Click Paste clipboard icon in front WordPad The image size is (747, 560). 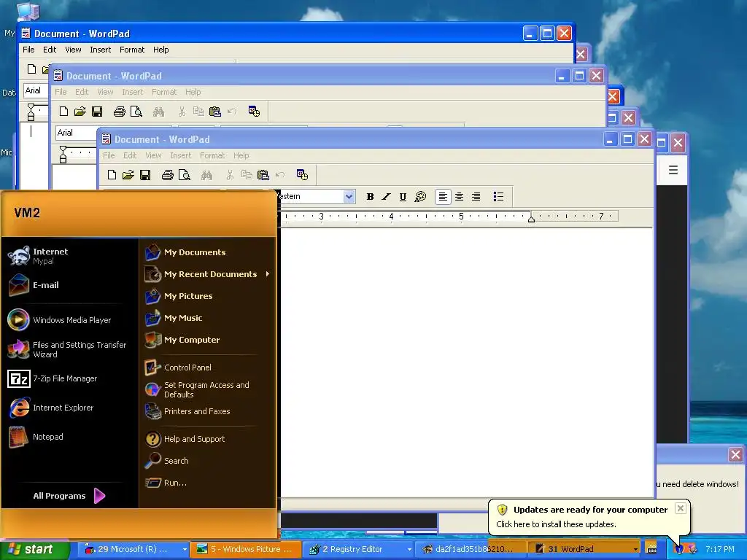coord(263,175)
